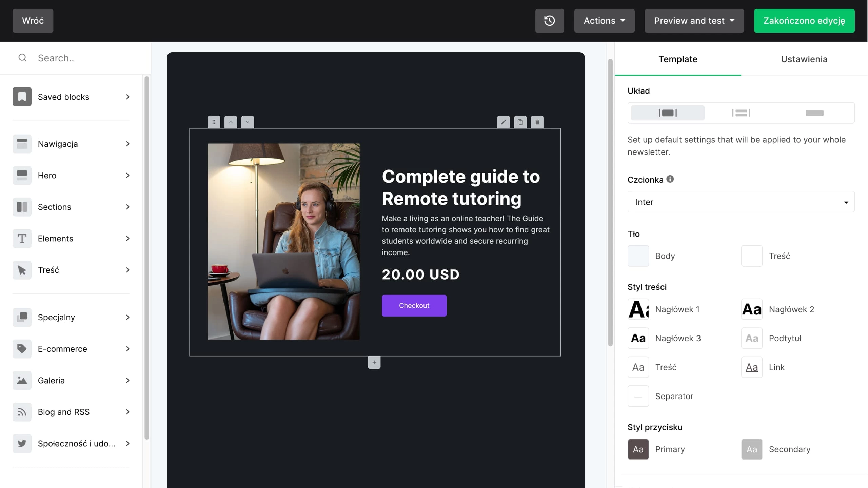
Task: Select the full-width layout option
Action: 814,113
